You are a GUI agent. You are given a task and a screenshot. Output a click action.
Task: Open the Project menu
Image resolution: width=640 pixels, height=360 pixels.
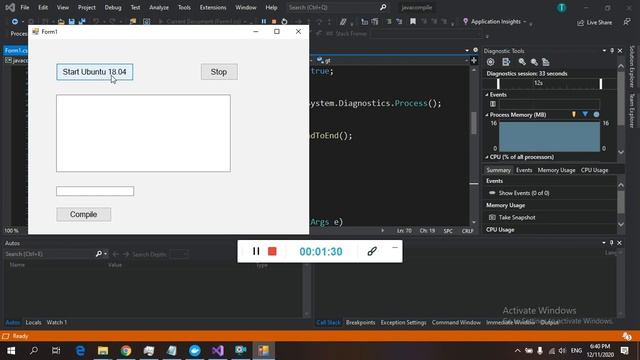[x=87, y=7]
